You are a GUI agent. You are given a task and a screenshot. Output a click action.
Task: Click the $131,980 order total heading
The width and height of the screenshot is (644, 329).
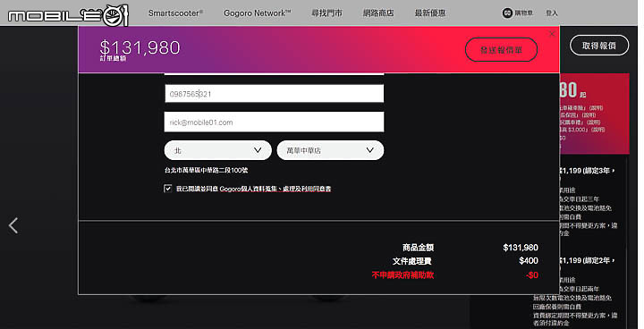pyautogui.click(x=140, y=47)
